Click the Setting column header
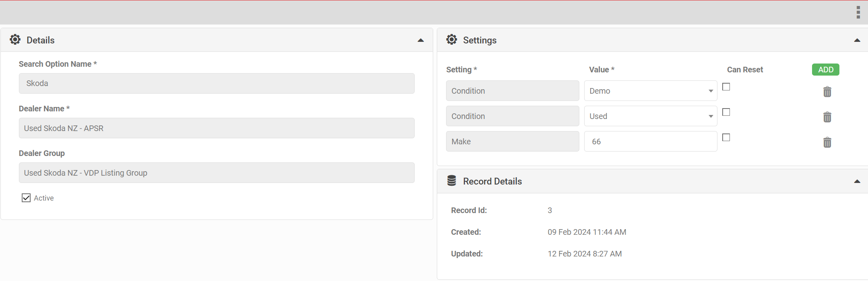This screenshot has height=281, width=868. (461, 70)
